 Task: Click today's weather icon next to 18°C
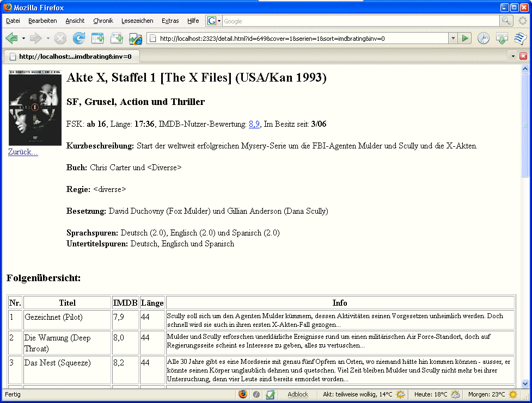[x=455, y=394]
